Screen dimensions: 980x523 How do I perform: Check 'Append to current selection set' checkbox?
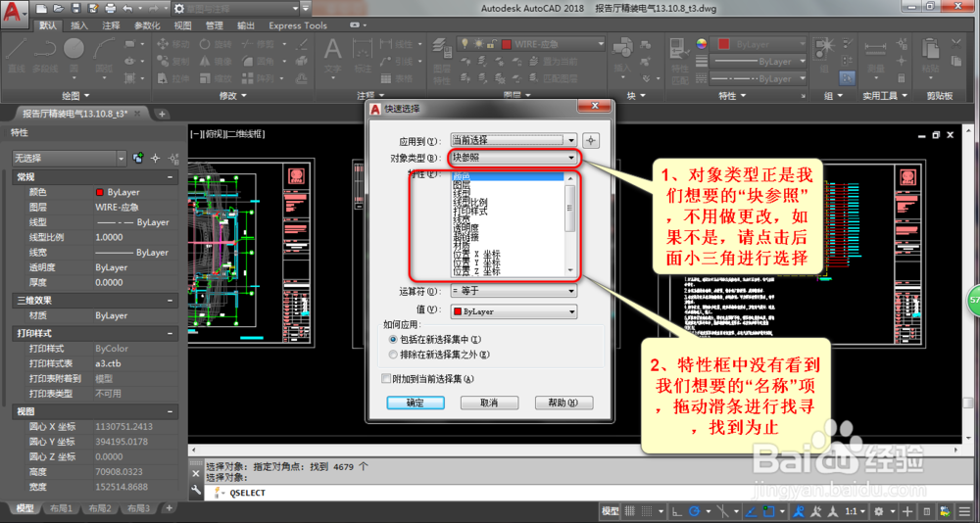[385, 378]
